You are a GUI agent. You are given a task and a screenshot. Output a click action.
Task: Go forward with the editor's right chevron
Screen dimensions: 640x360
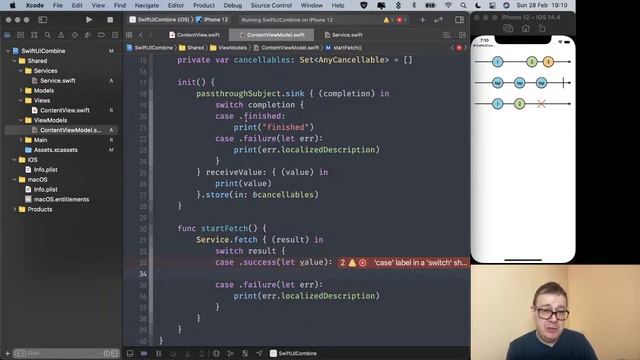pyautogui.click(x=151, y=35)
